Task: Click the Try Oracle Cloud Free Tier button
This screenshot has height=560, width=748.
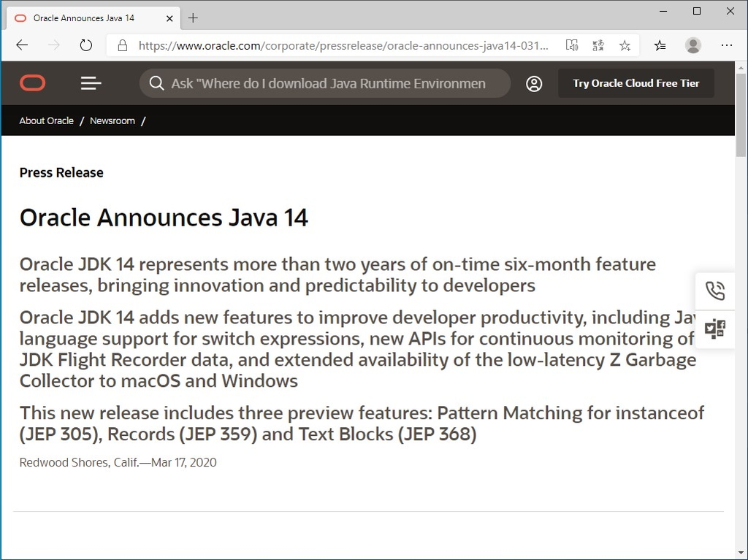Action: click(x=636, y=83)
